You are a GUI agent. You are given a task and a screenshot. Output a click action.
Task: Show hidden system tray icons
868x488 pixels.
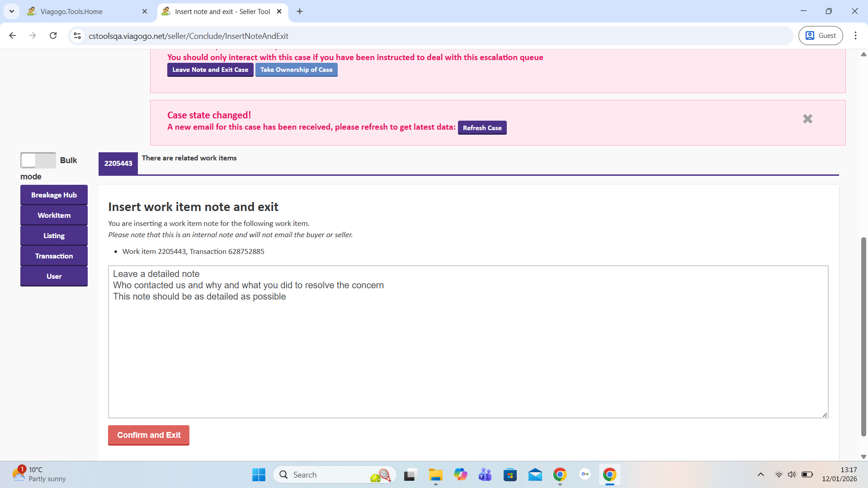(760, 474)
